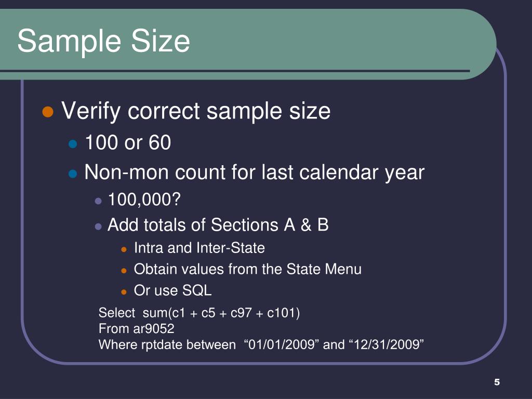Screen dimensions: 532x399
Task: Click the 100 or 60 line
Action: [x=128, y=142]
